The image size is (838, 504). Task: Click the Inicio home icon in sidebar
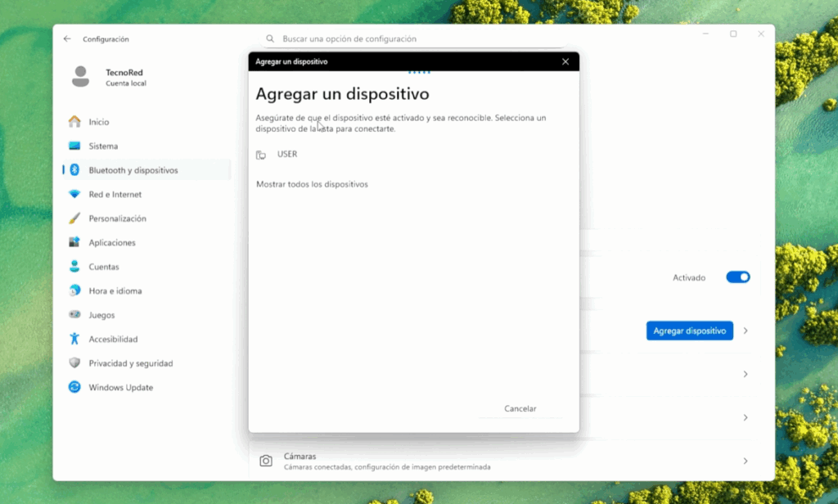(74, 122)
